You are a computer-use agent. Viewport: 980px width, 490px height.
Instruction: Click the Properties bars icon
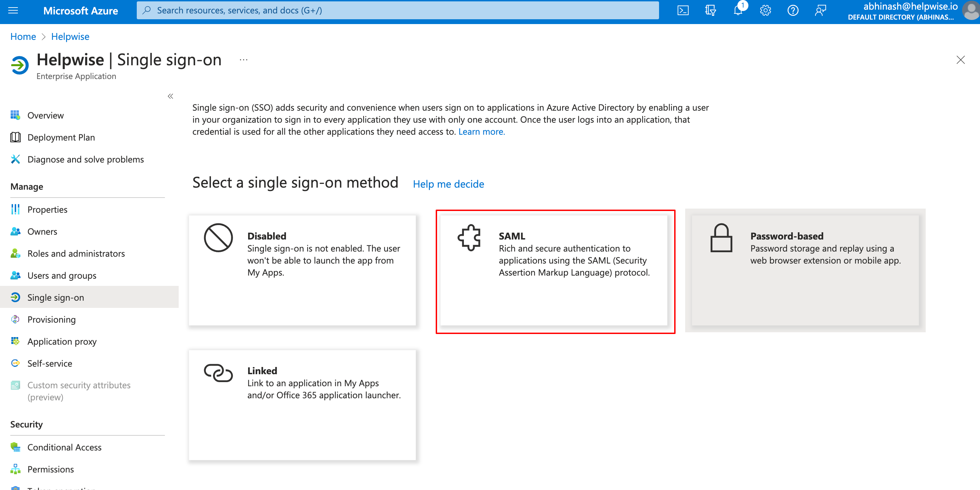coord(15,209)
